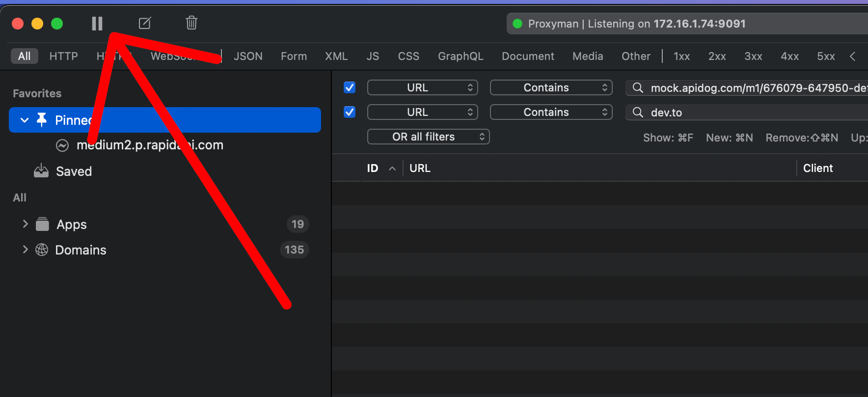Select the CSS filter tab

point(408,56)
